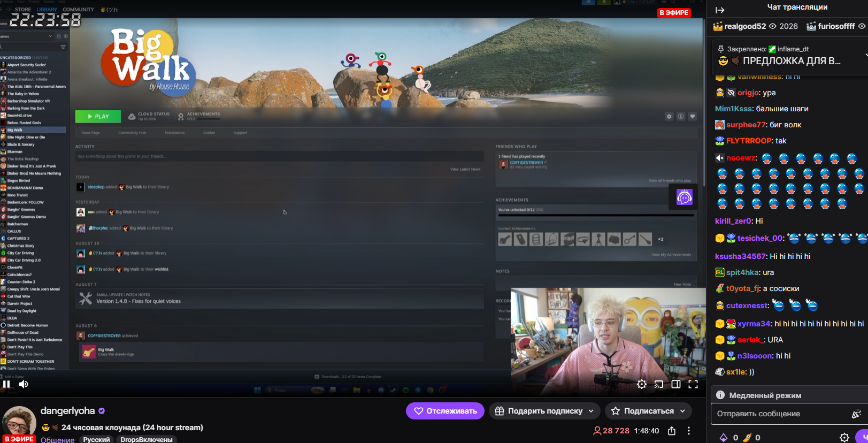Viewport: 868px width, 443px height.
Task: Follow the channel with Отслеживать button
Action: click(x=445, y=411)
